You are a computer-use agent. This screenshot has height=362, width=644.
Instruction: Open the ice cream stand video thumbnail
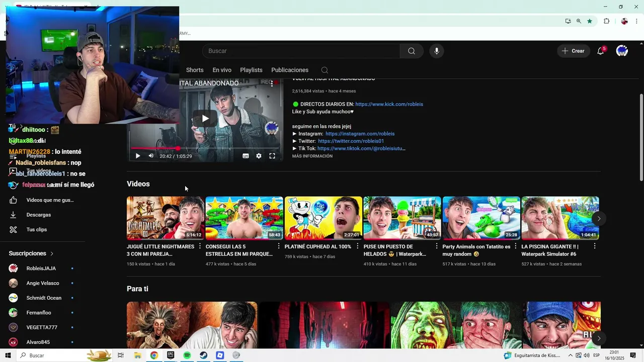(x=403, y=218)
